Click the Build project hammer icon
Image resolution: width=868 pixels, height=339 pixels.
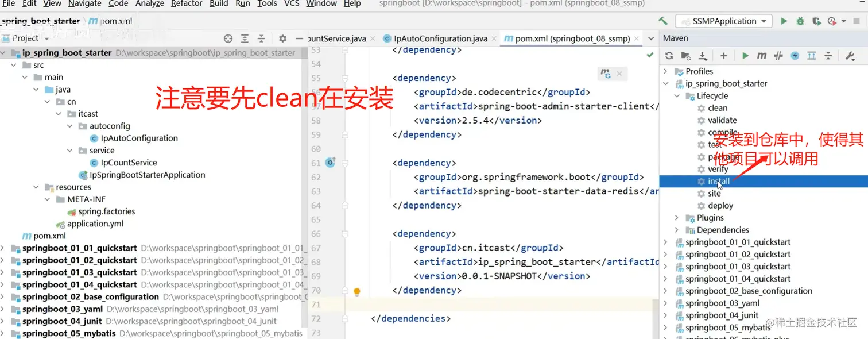click(x=663, y=21)
